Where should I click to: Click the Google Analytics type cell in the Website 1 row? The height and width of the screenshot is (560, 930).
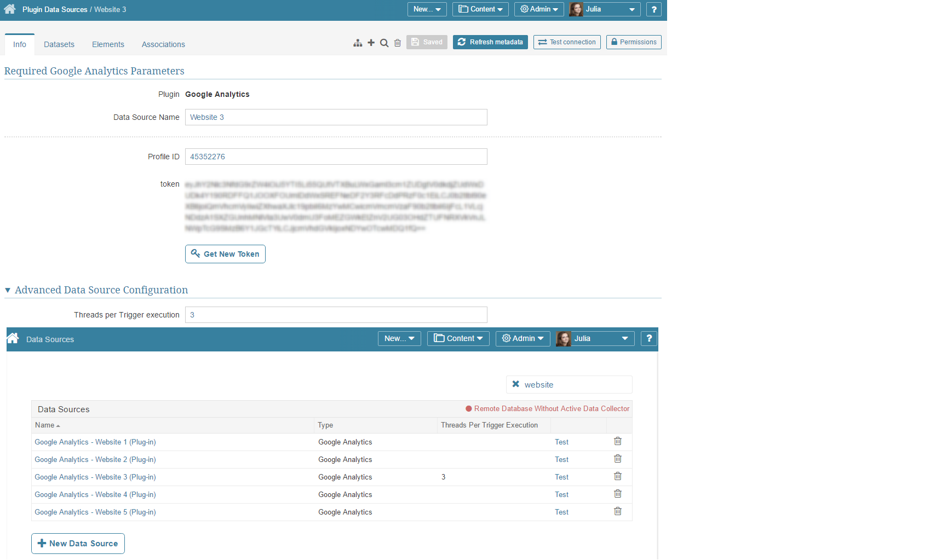point(345,442)
